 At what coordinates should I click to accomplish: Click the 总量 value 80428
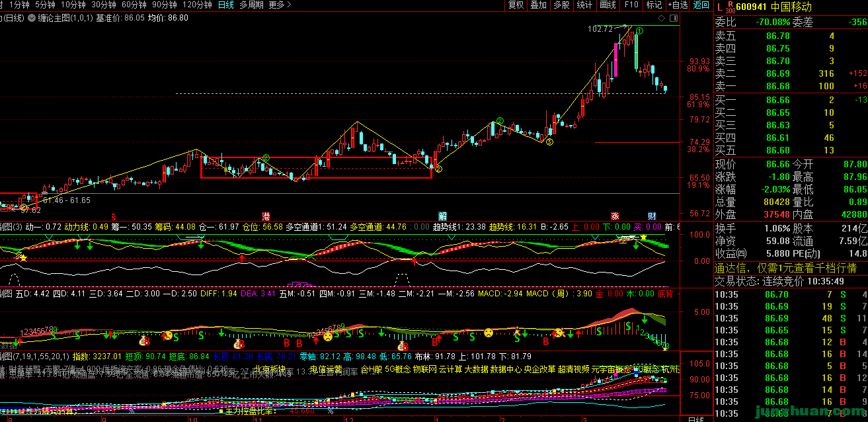point(776,202)
